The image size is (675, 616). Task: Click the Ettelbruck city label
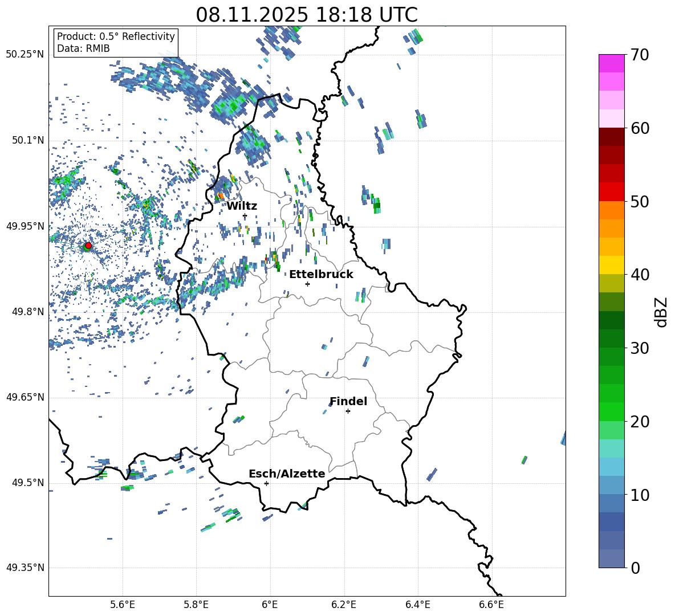(x=321, y=275)
